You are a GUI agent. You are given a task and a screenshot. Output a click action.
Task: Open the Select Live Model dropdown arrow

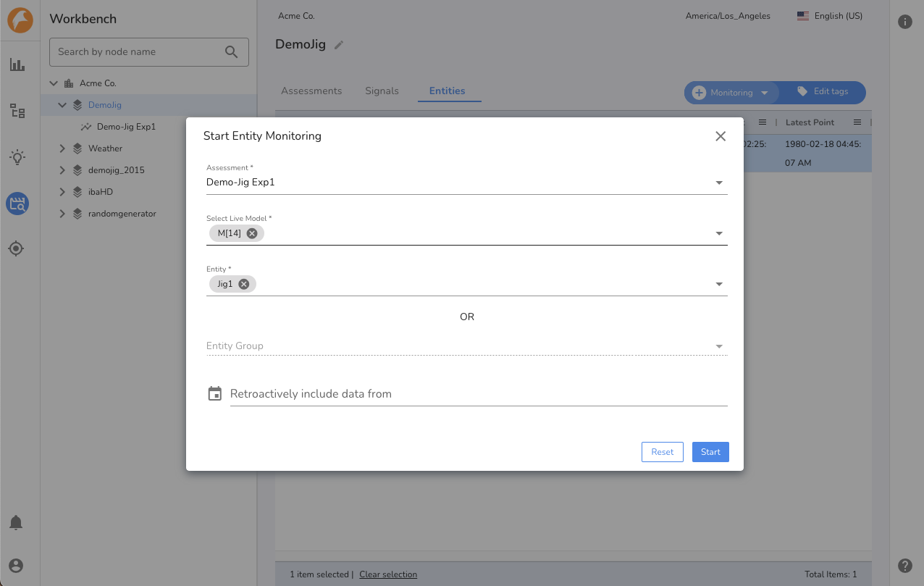(x=719, y=233)
